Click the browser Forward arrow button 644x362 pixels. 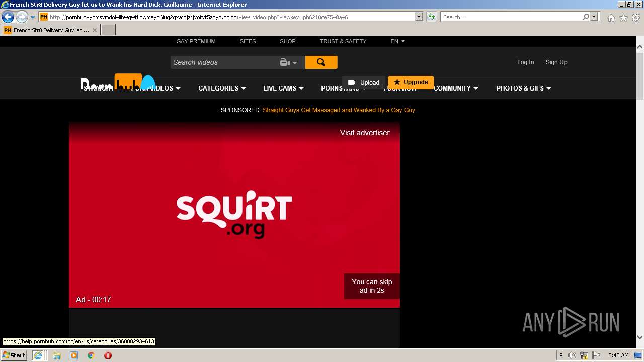[21, 17]
